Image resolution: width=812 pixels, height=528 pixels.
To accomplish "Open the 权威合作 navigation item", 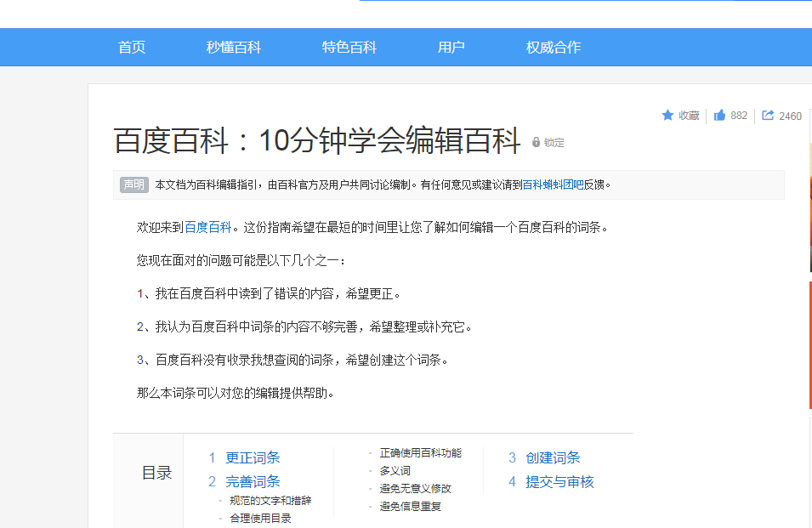I will 553,47.
